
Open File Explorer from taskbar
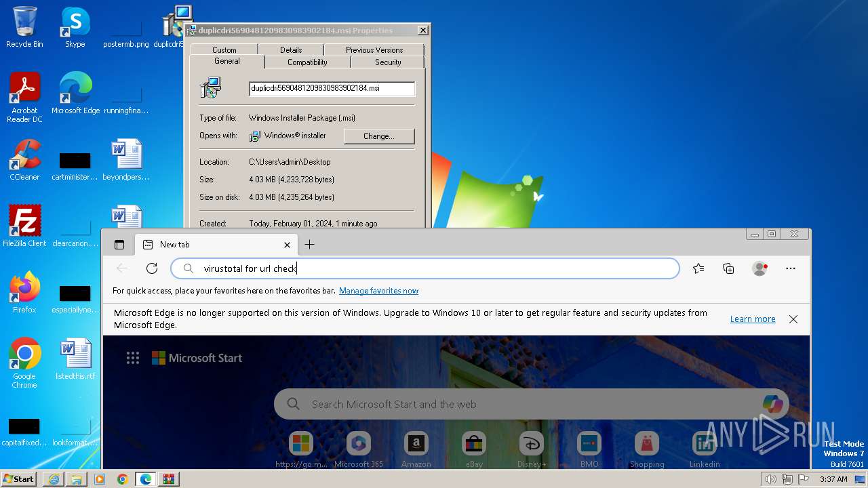[77, 479]
